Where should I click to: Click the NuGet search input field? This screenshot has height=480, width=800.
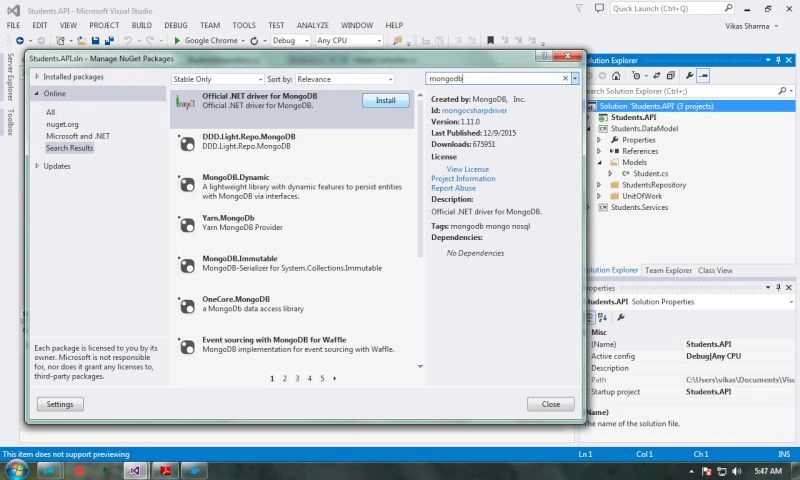494,79
